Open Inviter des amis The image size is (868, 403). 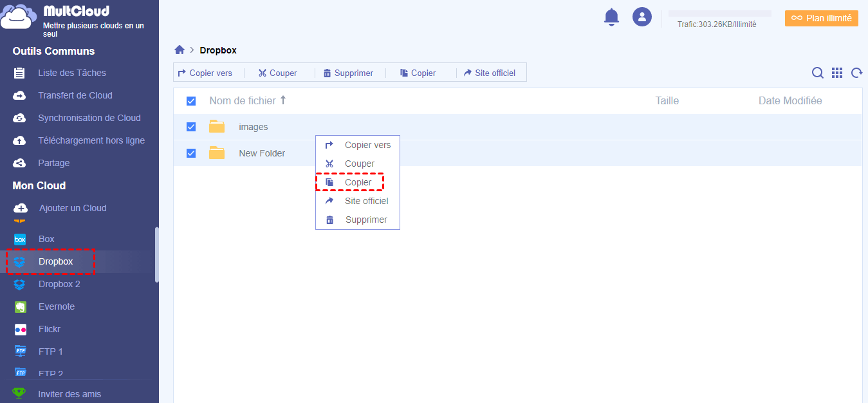(69, 393)
